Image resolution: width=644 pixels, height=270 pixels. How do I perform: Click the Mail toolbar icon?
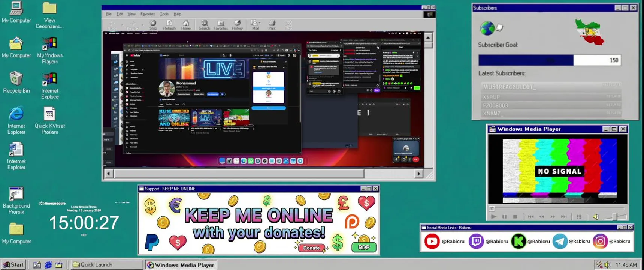(x=255, y=25)
